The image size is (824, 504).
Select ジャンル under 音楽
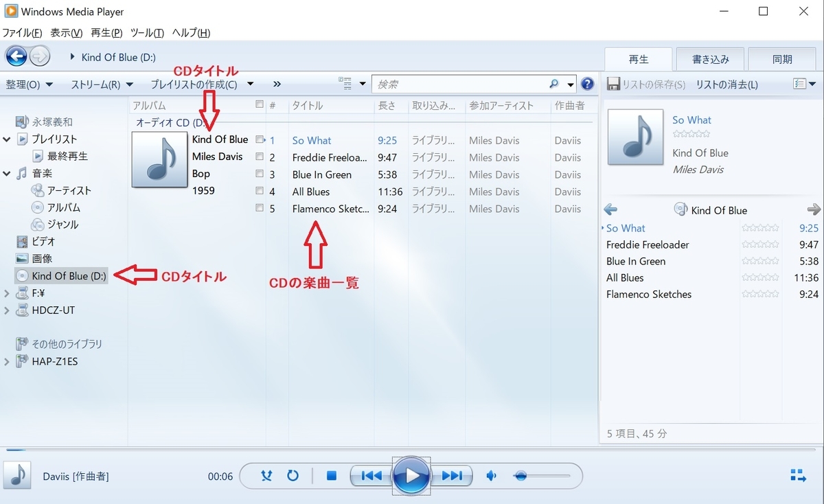coord(62,225)
